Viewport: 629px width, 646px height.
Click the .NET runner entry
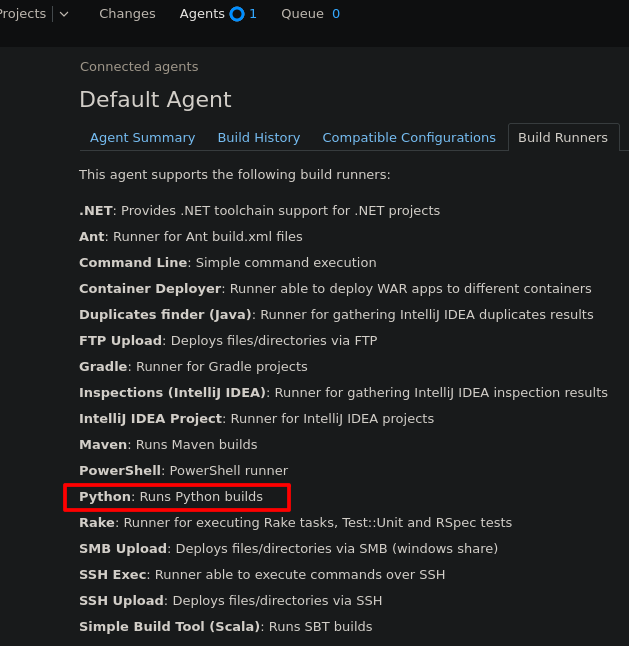pos(97,211)
